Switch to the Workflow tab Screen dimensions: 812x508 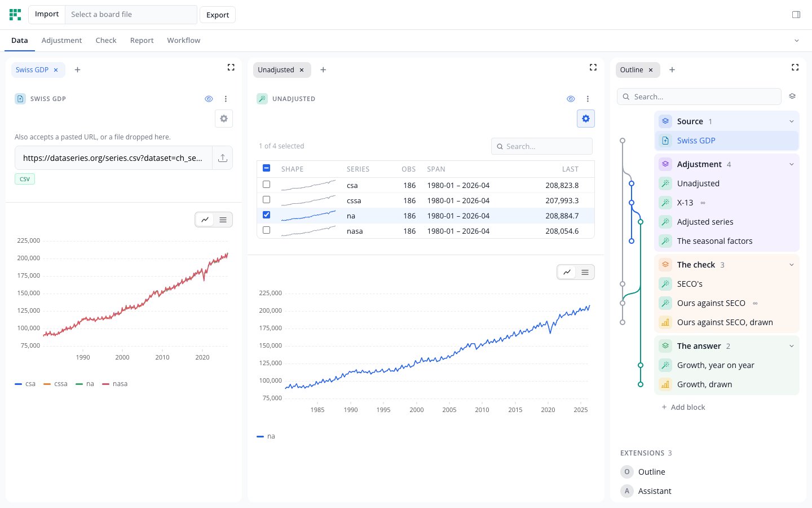(183, 41)
